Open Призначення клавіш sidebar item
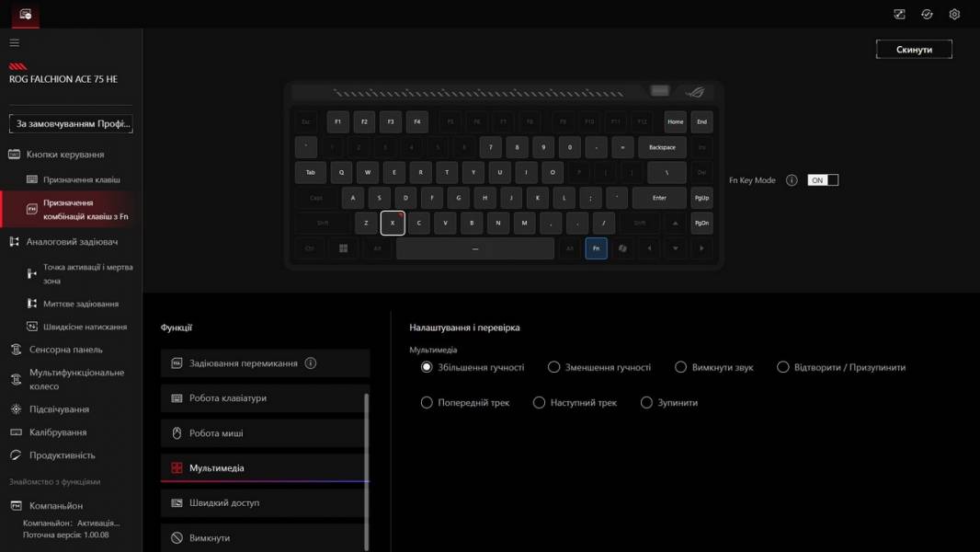Image resolution: width=980 pixels, height=552 pixels. click(x=81, y=179)
